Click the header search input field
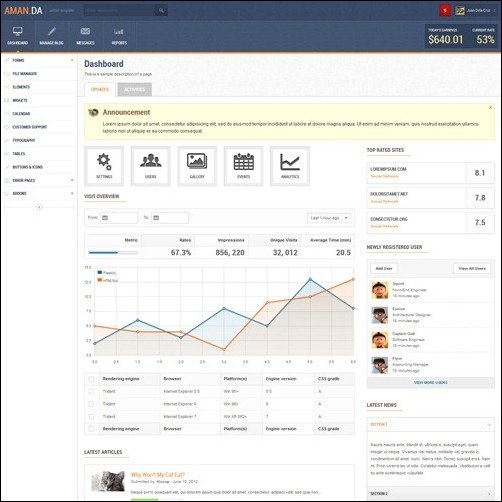Viewport: 502px width, 502px height. 119,10
